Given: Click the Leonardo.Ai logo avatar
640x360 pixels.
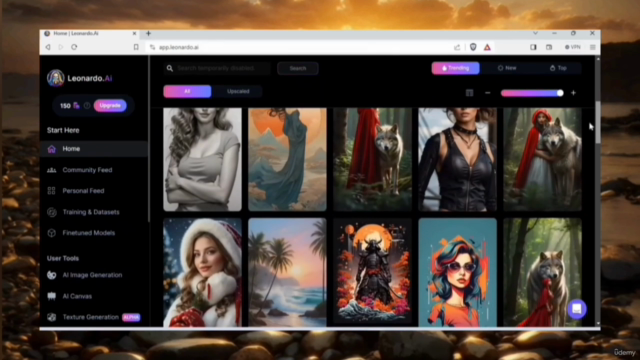Looking at the screenshot, I should [x=56, y=78].
